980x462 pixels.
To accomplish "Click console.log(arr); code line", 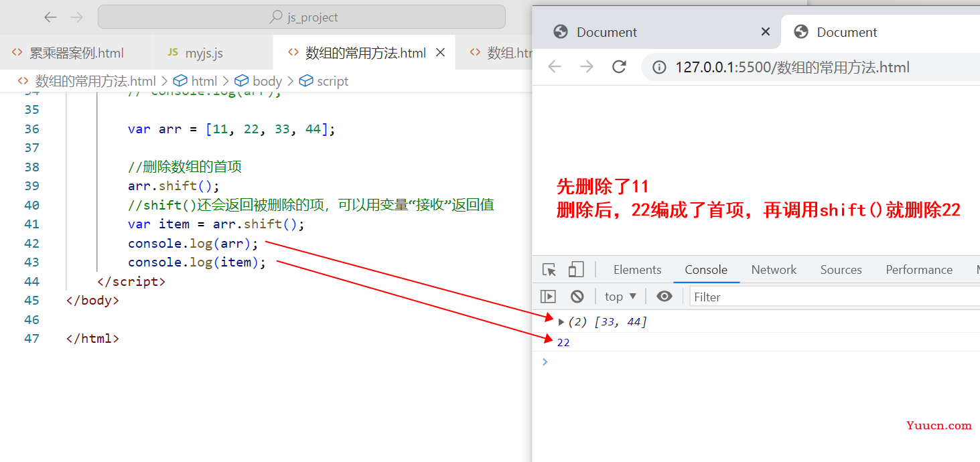I will [x=193, y=243].
